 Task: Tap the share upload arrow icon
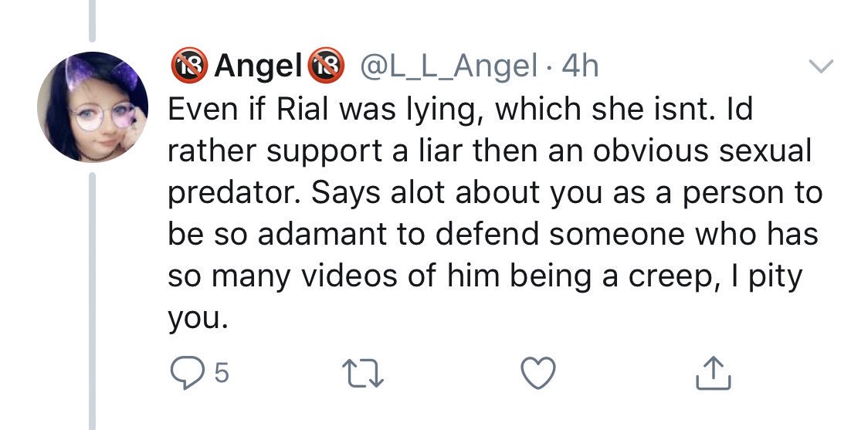coord(713,373)
